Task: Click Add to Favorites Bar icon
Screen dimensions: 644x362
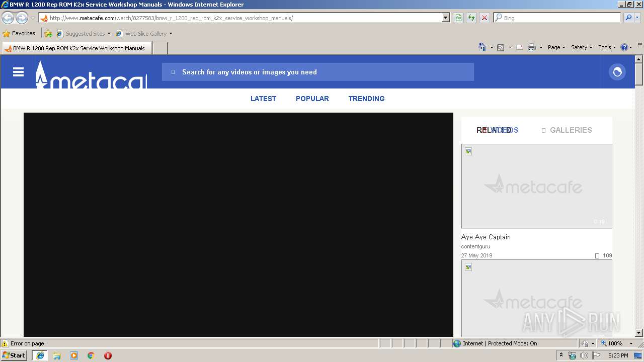Action: 48,34
